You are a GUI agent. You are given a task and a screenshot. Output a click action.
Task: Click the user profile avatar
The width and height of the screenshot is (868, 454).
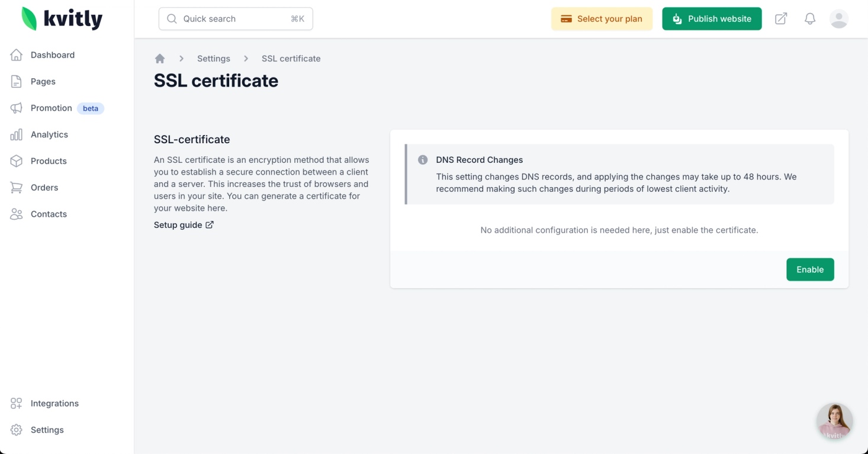pos(839,19)
